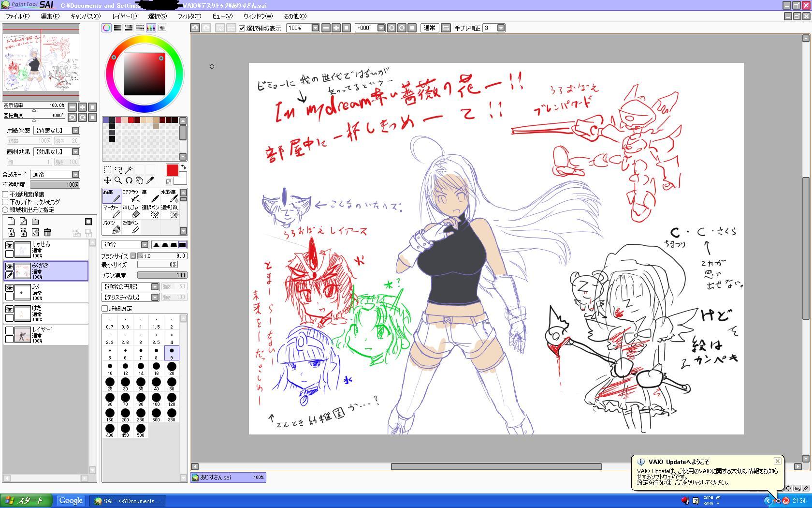Pick the 水彩筆 watercolor brush tool
Viewport: 812px width, 508px height.
click(169, 196)
